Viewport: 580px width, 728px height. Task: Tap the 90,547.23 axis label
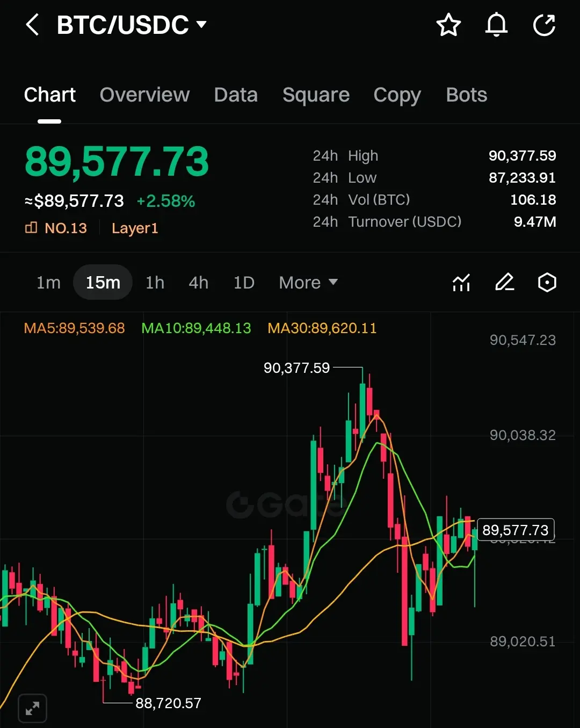pos(523,340)
